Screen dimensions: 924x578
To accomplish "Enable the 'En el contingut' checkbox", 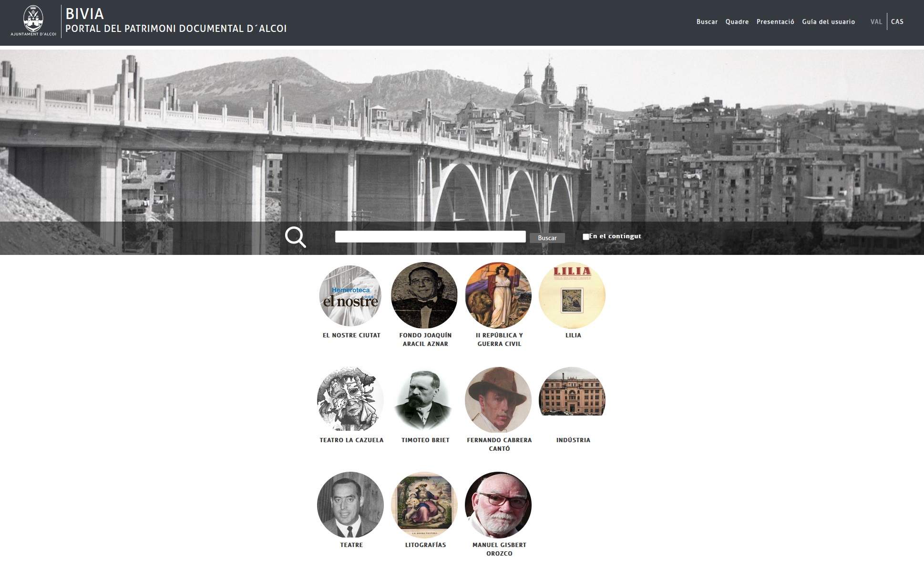I will click(586, 237).
